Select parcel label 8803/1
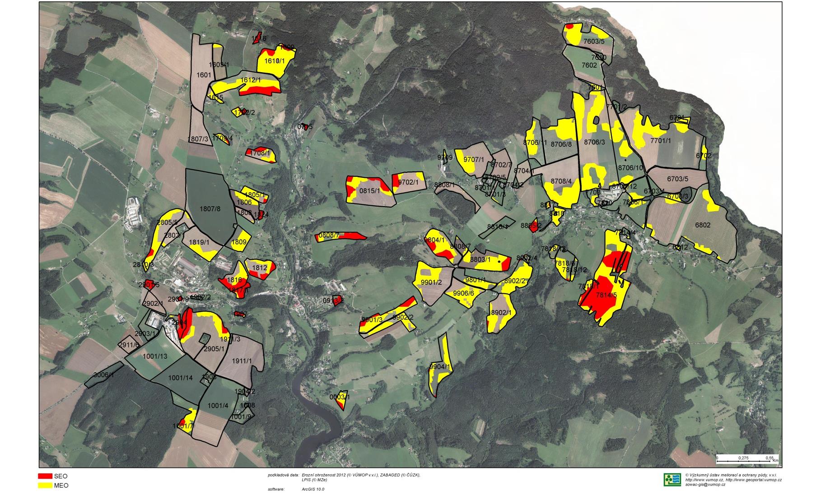821x504 pixels. (480, 260)
